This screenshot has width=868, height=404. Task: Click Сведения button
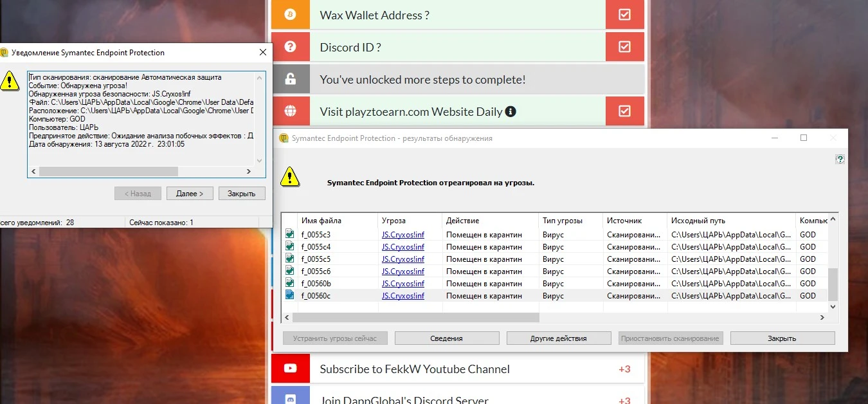point(447,338)
